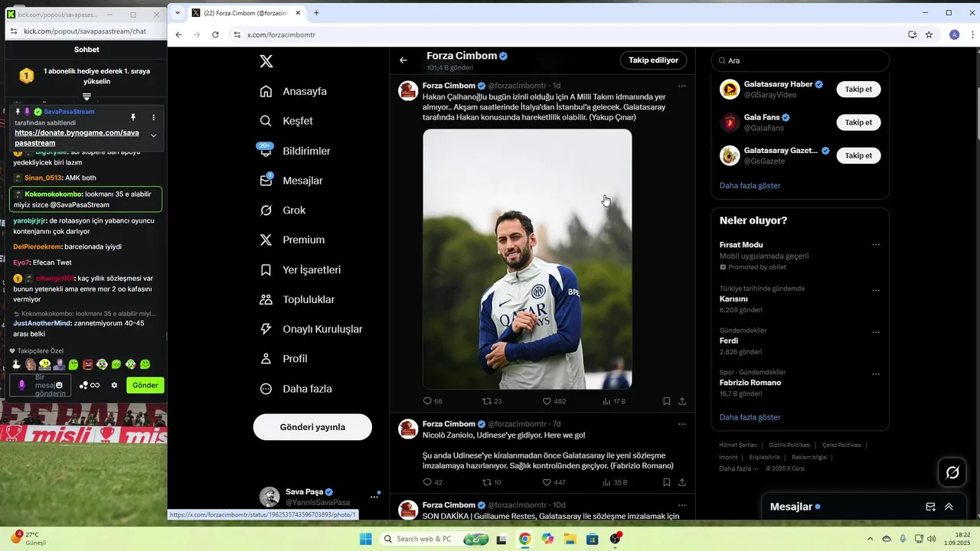The width and height of the screenshot is (980, 551).
Task: Open options for Ferdi trend
Action: coord(876,333)
